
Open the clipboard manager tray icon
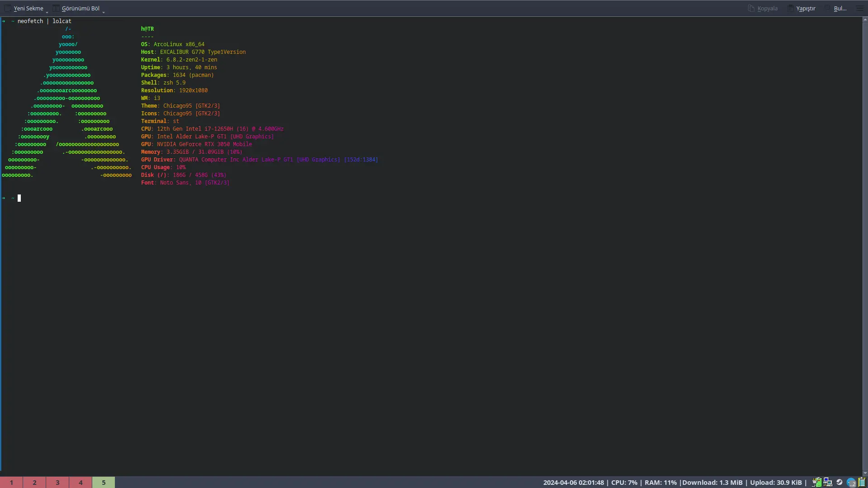pos(862,483)
